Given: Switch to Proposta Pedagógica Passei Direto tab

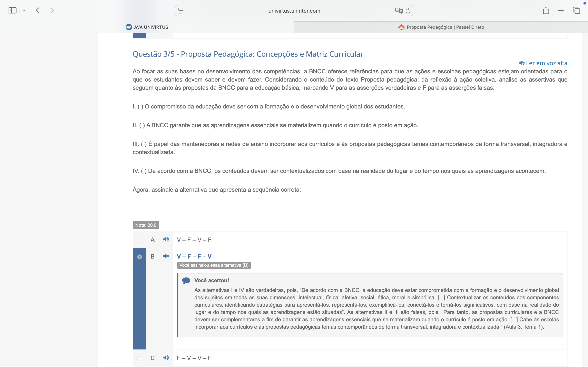Looking at the screenshot, I should [441, 27].
